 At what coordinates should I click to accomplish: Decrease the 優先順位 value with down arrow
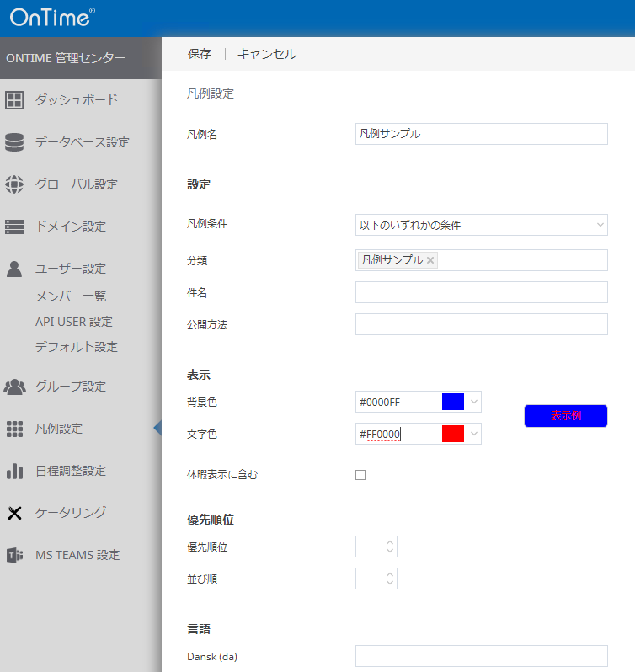click(389, 550)
